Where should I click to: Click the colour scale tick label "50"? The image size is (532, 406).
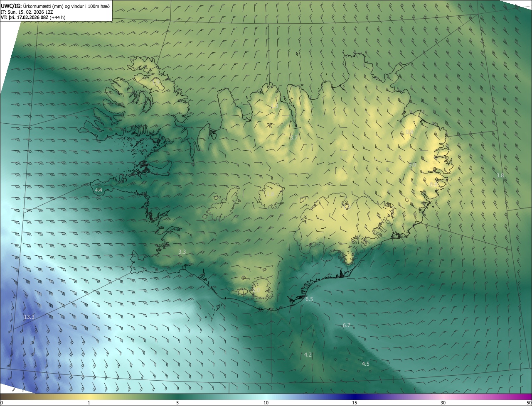(529, 403)
